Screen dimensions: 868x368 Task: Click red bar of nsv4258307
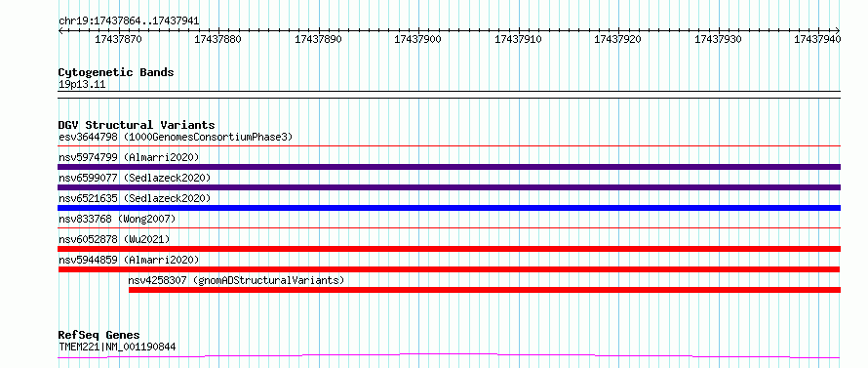point(485,290)
